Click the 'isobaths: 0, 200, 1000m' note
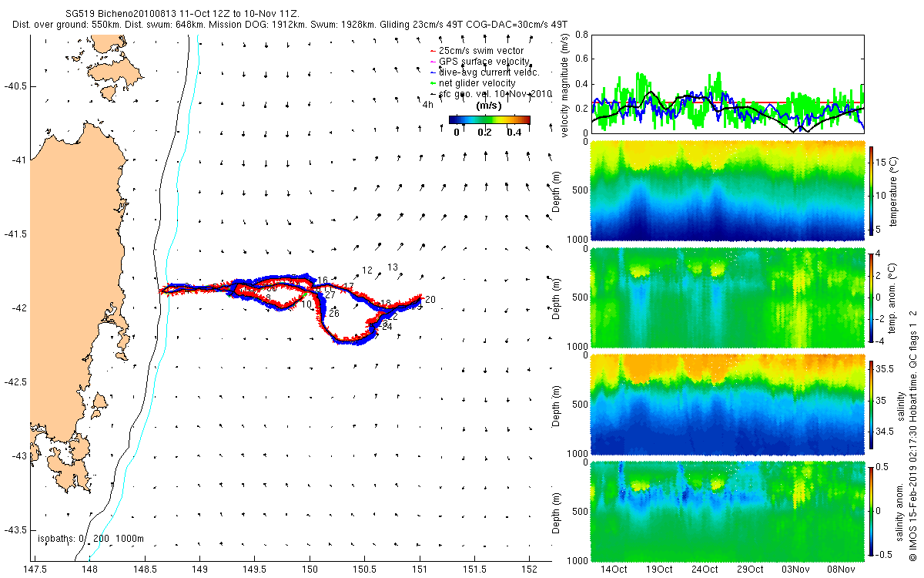Image resolution: width=924 pixels, height=578 pixels. 90,538
